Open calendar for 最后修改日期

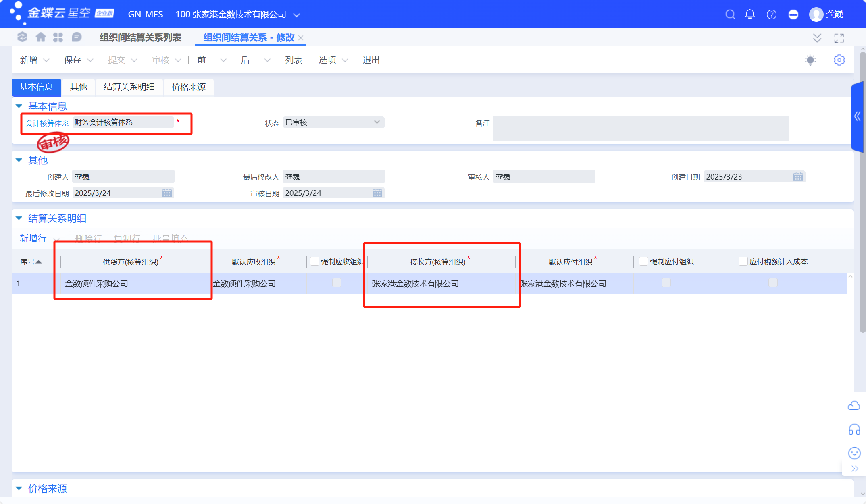(167, 193)
